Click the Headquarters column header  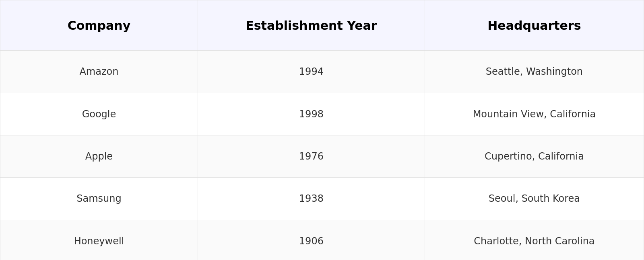point(534,26)
